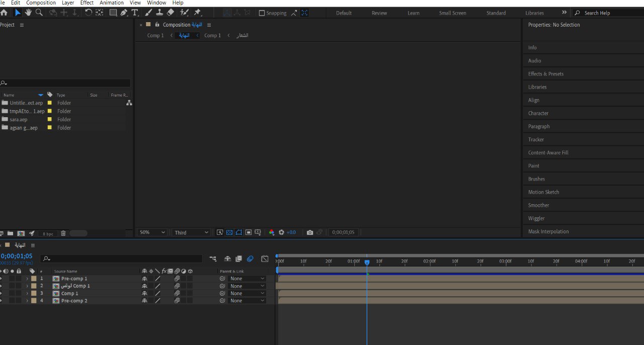The width and height of the screenshot is (644, 345).
Task: Open the Graph Editor in the timeline
Action: click(265, 258)
